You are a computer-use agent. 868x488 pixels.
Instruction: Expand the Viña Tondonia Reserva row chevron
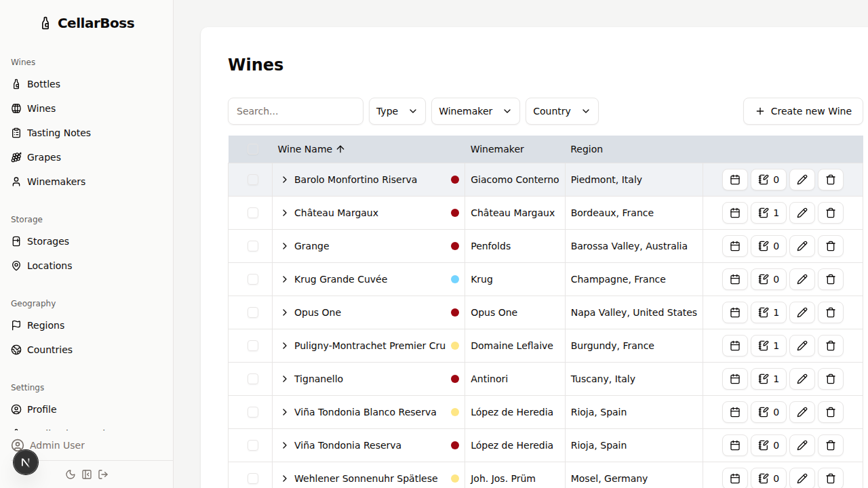(285, 445)
